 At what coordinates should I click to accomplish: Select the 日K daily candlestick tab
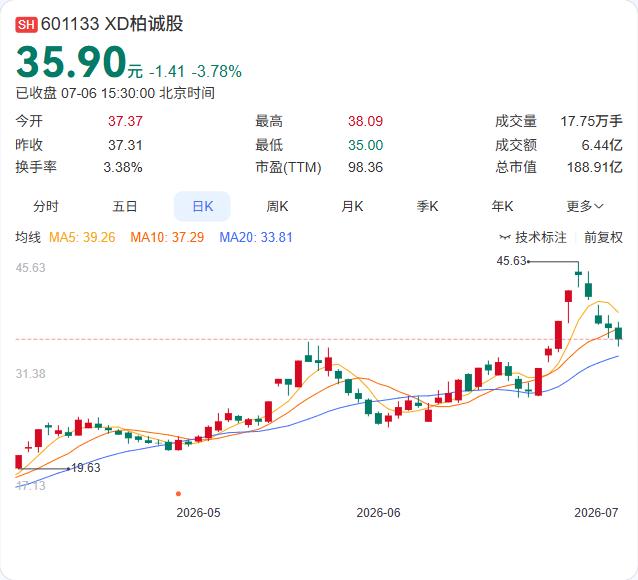202,206
